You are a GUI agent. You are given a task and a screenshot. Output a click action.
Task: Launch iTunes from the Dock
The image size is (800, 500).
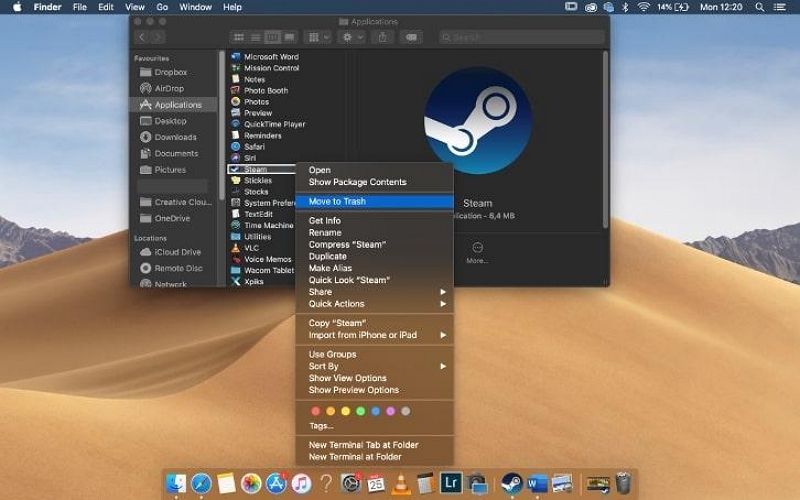coord(301,483)
